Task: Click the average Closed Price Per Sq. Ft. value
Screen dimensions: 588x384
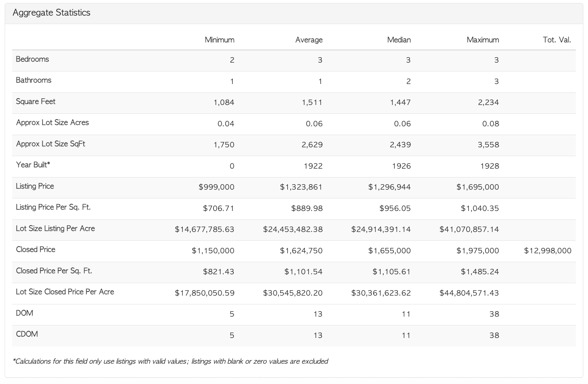Action: pos(303,272)
